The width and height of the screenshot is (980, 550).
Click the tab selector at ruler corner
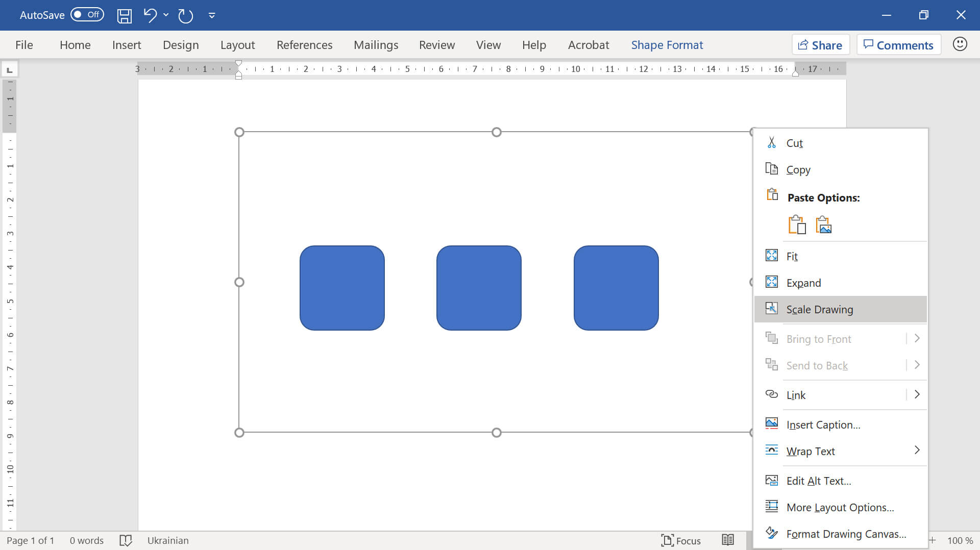(x=10, y=69)
